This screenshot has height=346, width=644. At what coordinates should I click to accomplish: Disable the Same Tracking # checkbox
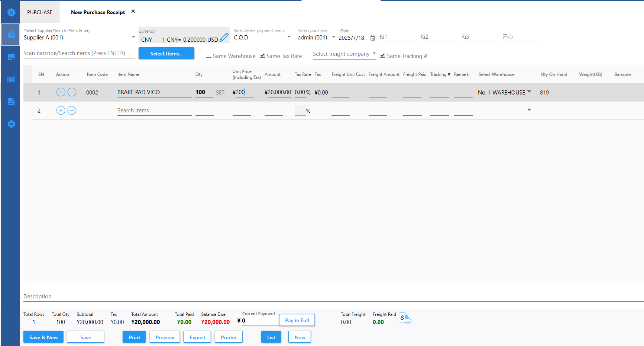coord(382,55)
